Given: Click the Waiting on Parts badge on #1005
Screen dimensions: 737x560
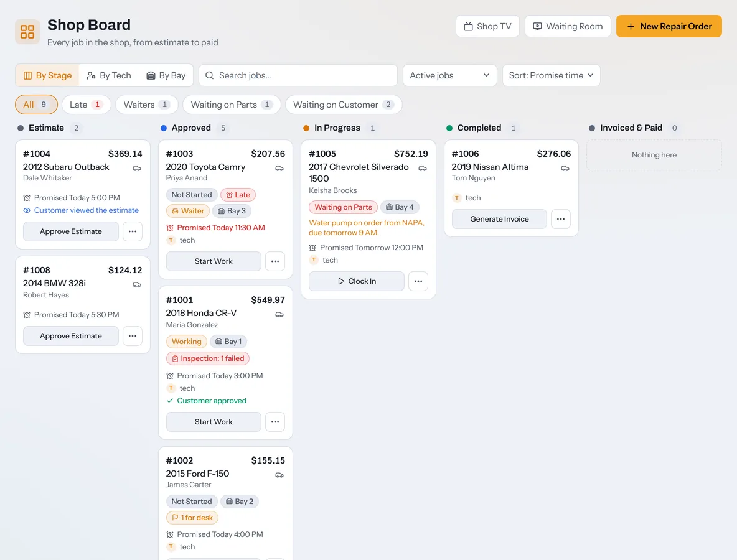Looking at the screenshot, I should pyautogui.click(x=343, y=207).
